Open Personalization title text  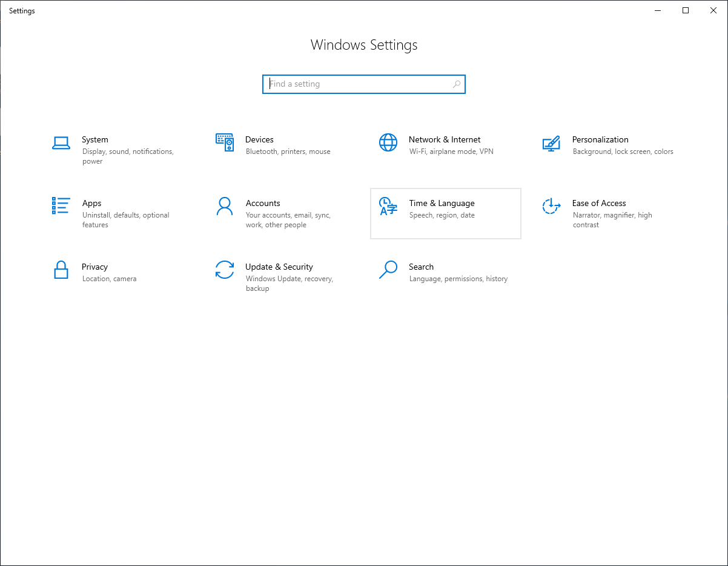point(600,139)
